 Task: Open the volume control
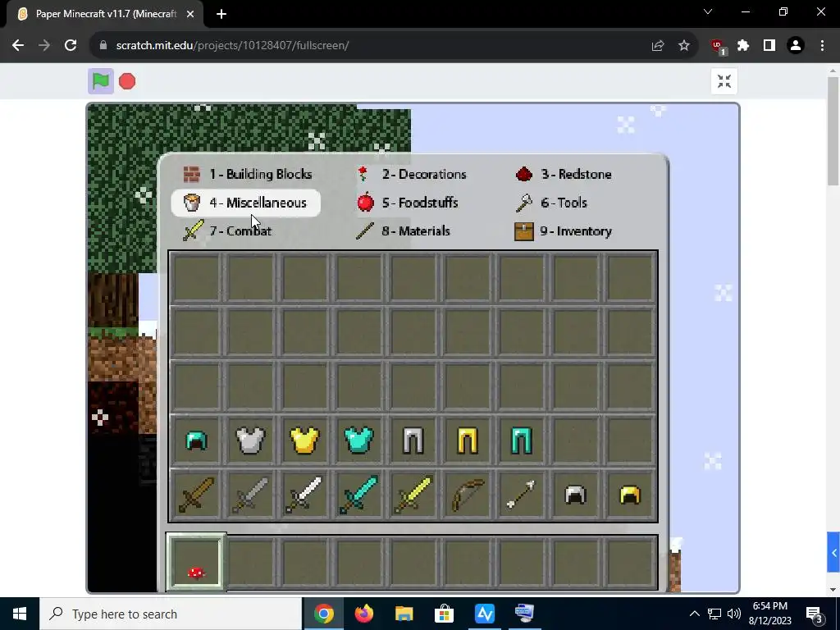[734, 614]
